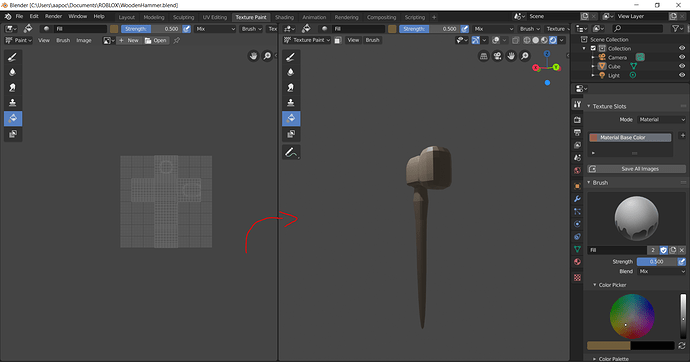Enable rendered viewport shading mode

click(553, 40)
